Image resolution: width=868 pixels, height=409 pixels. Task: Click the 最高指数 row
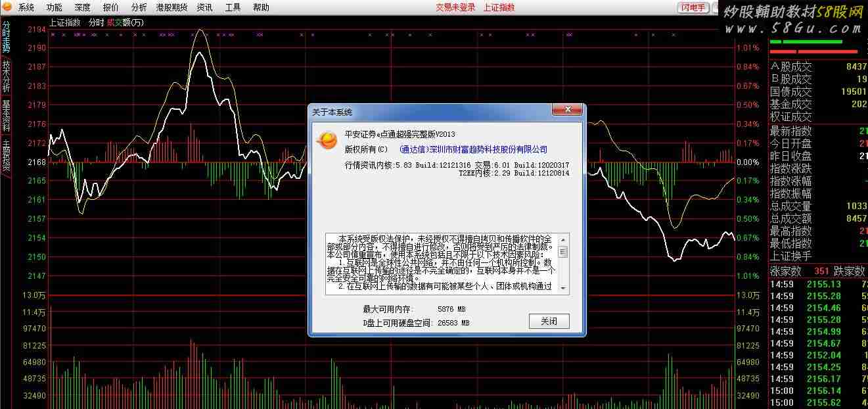click(818, 231)
